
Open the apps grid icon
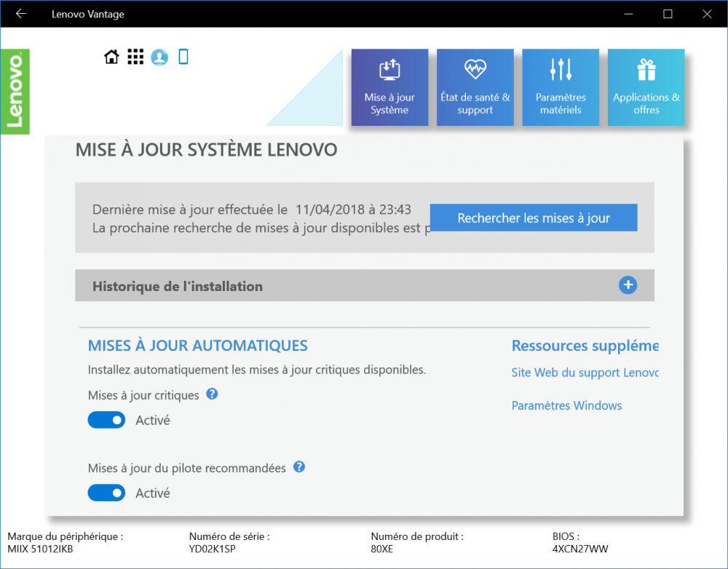(x=135, y=57)
